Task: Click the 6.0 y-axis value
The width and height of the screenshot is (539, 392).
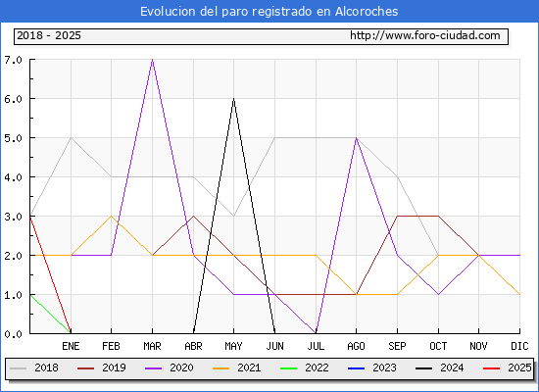Action: point(13,99)
